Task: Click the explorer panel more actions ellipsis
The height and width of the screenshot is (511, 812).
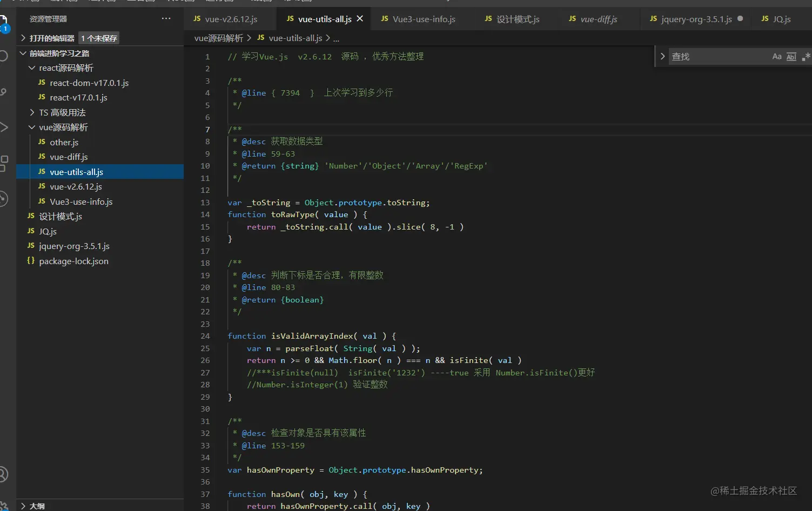Action: [166, 19]
